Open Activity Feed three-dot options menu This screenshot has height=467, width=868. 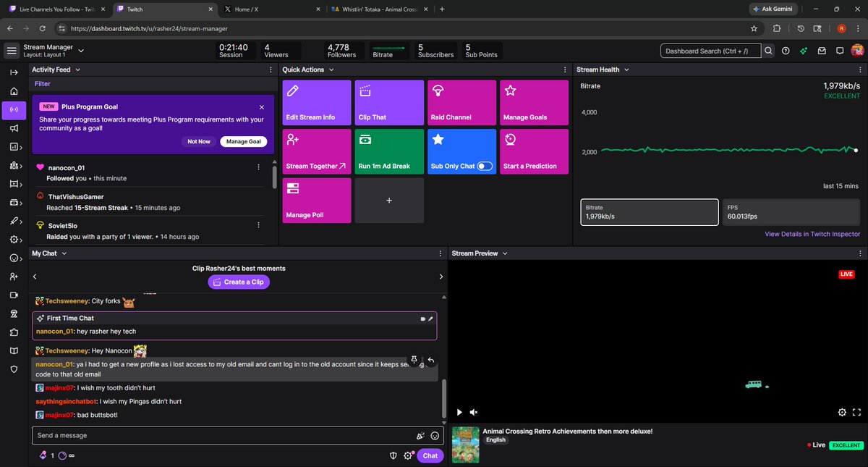pos(271,70)
